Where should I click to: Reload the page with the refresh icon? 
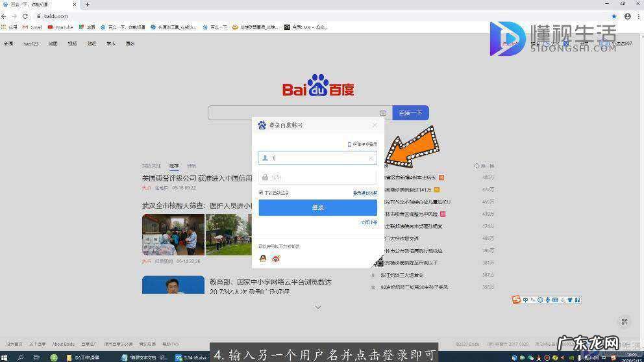[x=25, y=16]
